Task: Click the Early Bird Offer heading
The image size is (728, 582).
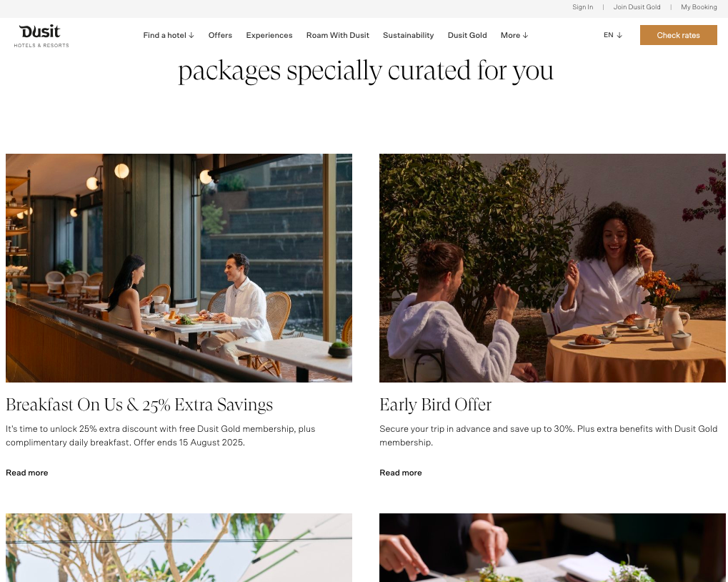Action: (x=436, y=405)
